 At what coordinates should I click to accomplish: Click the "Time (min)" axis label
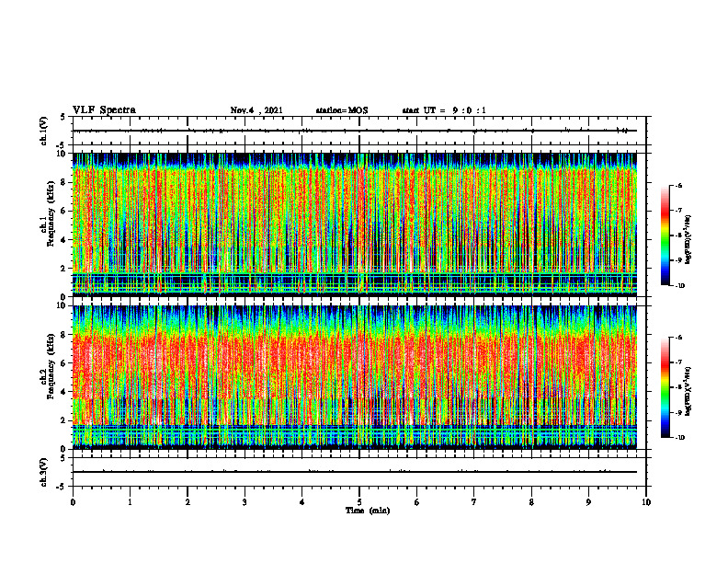point(368,511)
